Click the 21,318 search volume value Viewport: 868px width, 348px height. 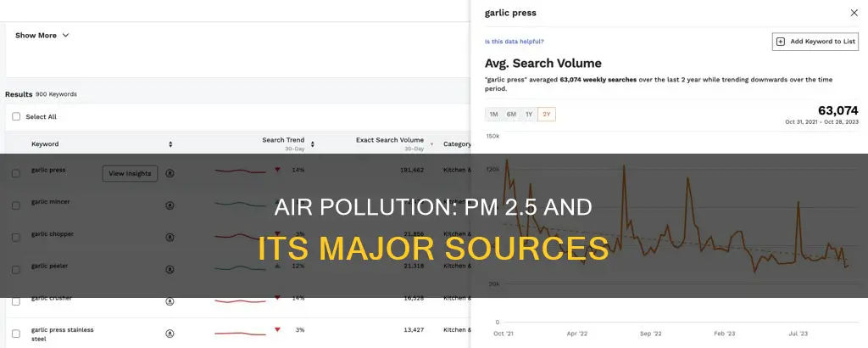click(x=414, y=266)
